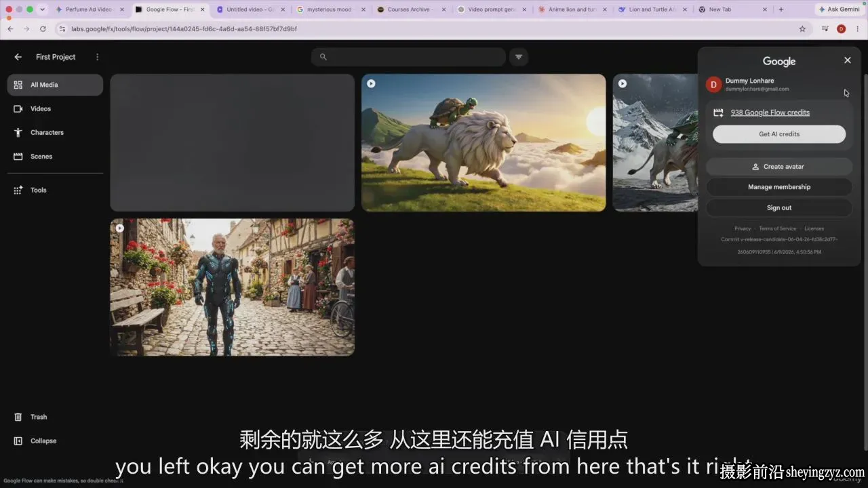Bookmark this page with the star icon

tap(802, 29)
